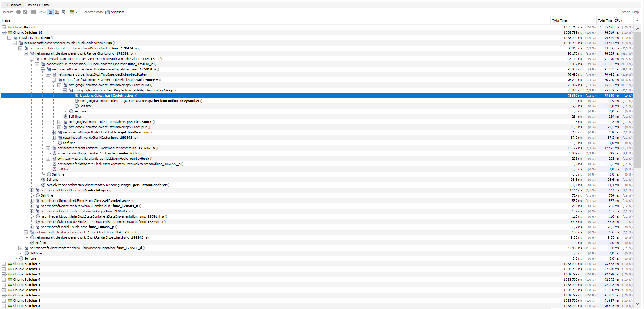Collapse ChunkRenderWorker.run node
Image resolution: width=644 pixels, height=309 pixels.
click(x=15, y=43)
